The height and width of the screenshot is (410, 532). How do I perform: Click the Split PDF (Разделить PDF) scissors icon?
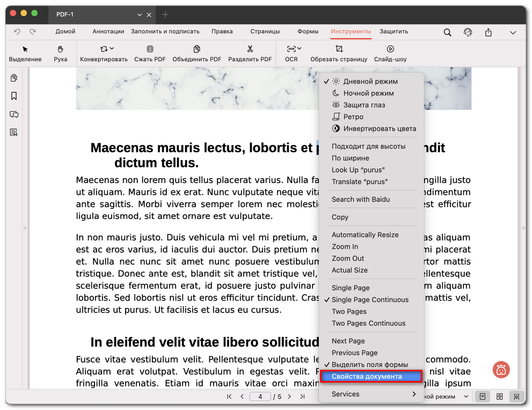pos(250,49)
